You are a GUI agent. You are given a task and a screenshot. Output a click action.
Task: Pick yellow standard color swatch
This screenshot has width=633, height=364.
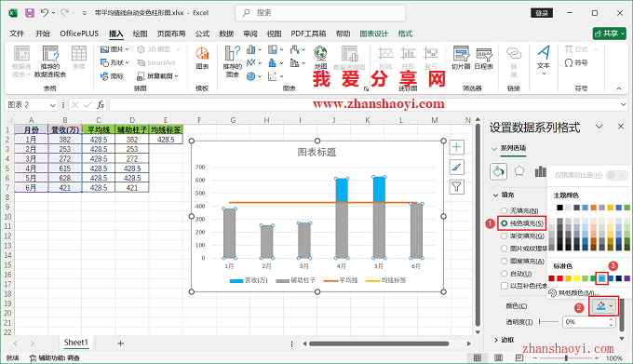click(576, 278)
